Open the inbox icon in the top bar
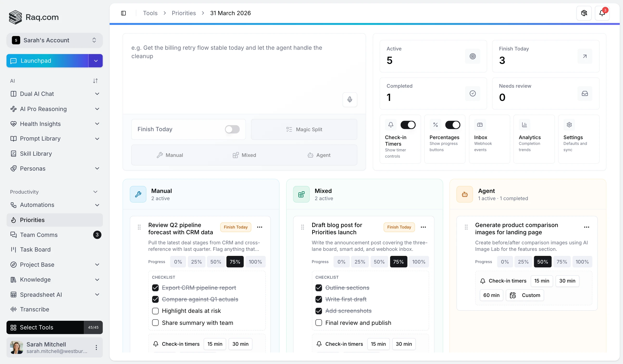The height and width of the screenshot is (364, 623). (x=584, y=13)
